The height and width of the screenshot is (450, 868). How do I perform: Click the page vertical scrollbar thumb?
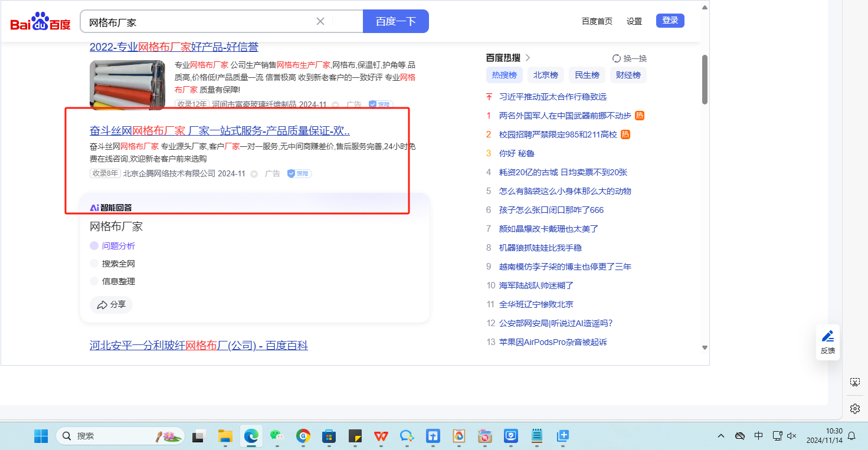point(705,80)
